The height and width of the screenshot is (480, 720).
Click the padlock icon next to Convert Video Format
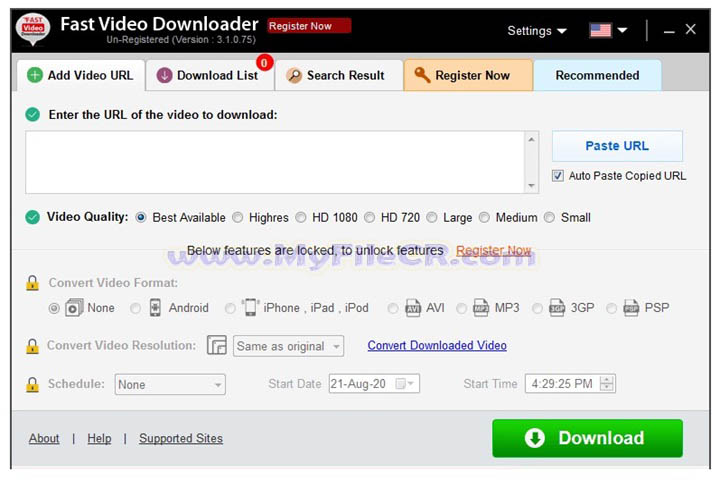32,283
